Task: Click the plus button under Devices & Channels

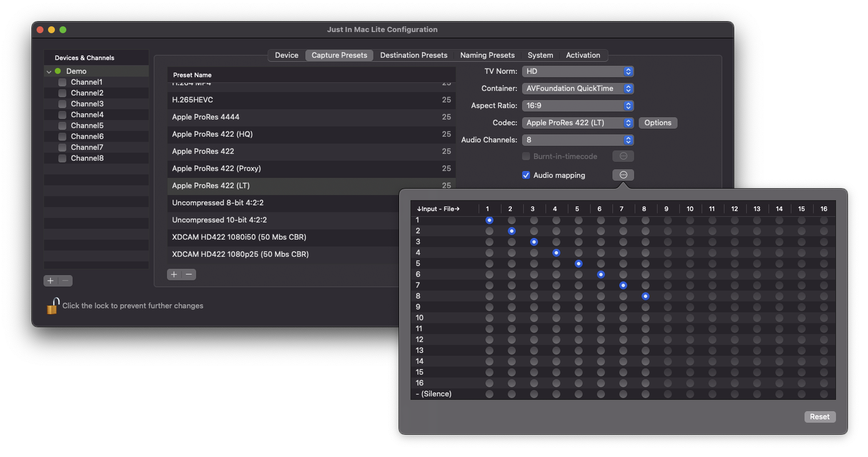Action: pyautogui.click(x=51, y=281)
